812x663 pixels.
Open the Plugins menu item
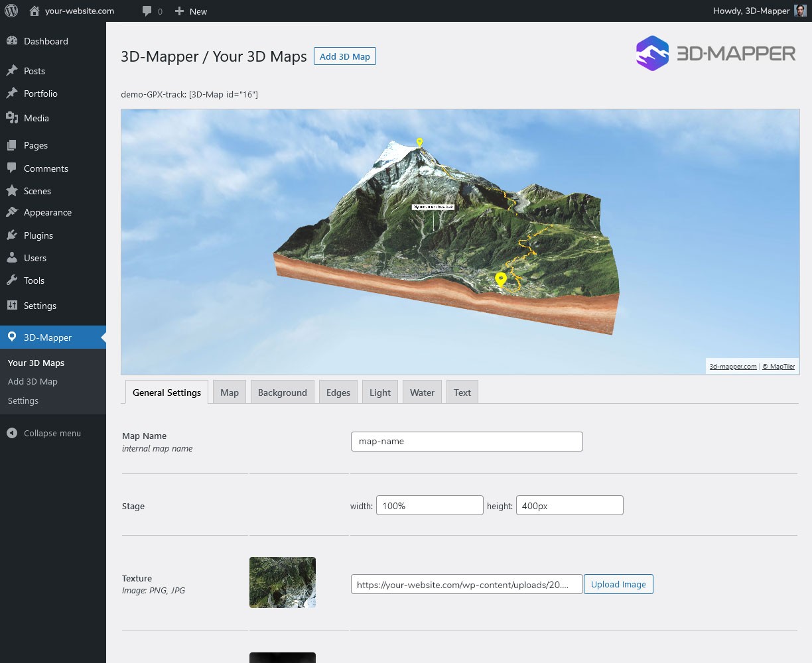click(38, 235)
